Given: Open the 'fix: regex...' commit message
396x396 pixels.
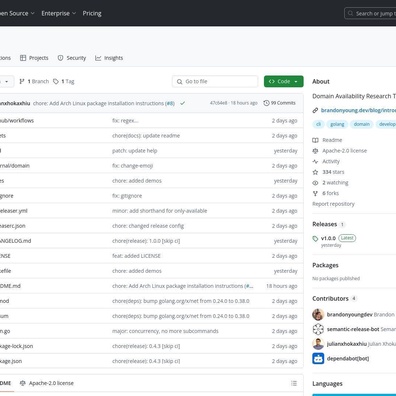Looking at the screenshot, I should [x=125, y=121].
